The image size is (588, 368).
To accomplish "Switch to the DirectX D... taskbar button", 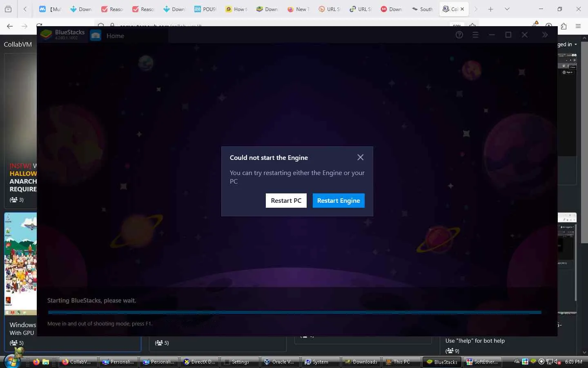I will (x=199, y=362).
